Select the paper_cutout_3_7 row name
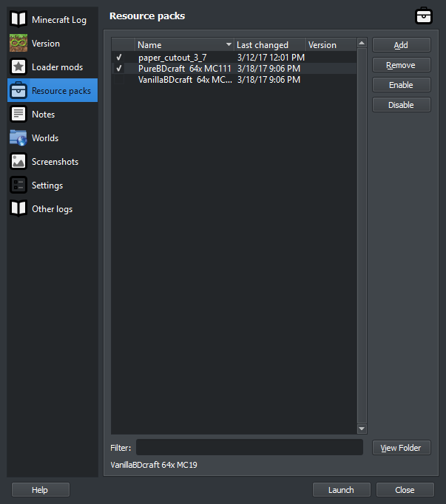The image size is (446, 504). pyautogui.click(x=172, y=58)
